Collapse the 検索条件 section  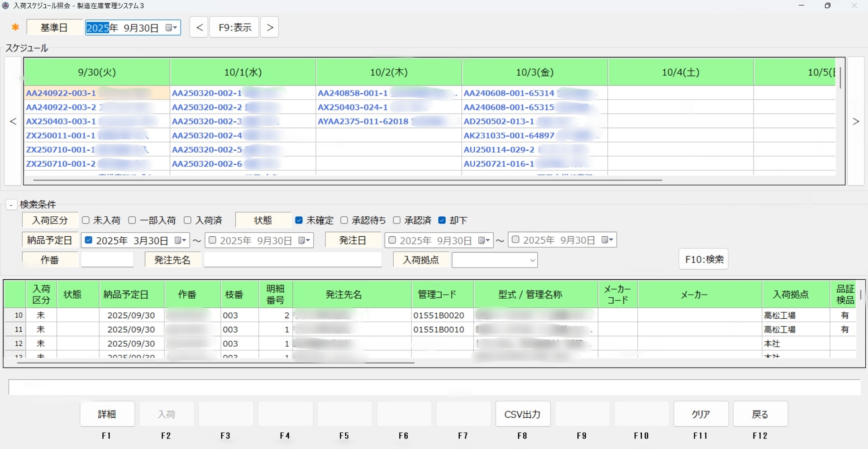click(11, 205)
